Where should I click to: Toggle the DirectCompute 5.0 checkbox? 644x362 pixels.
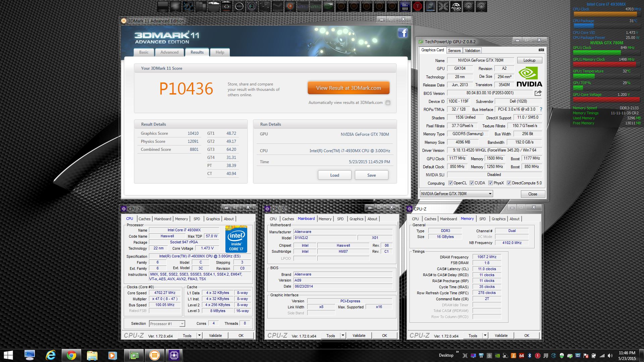(509, 183)
